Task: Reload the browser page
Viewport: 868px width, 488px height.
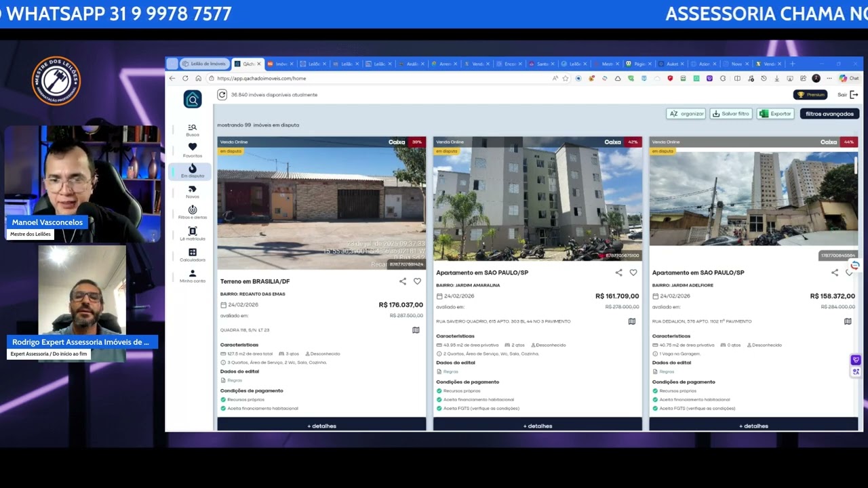Action: (185, 79)
